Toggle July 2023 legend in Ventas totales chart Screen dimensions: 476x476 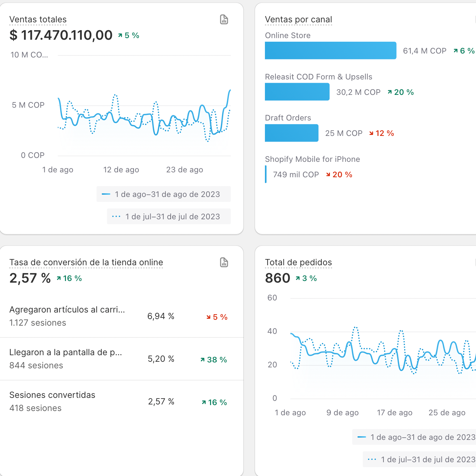169,217
